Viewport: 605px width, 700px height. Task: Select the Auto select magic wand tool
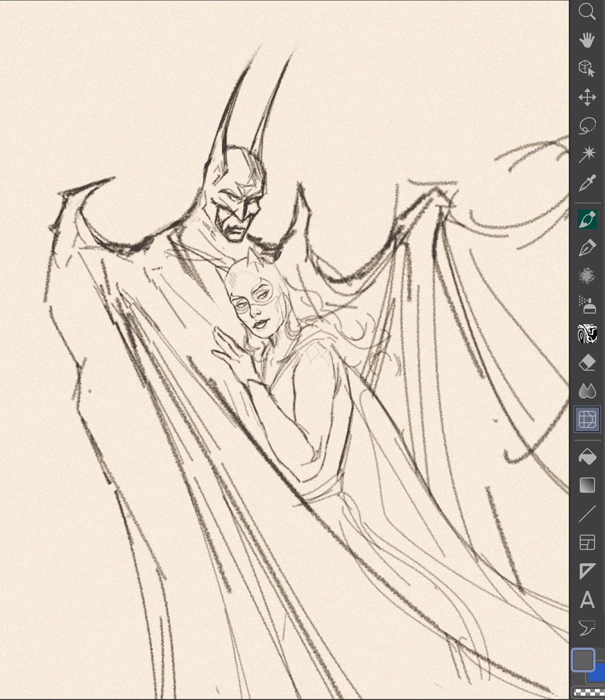tap(587, 154)
